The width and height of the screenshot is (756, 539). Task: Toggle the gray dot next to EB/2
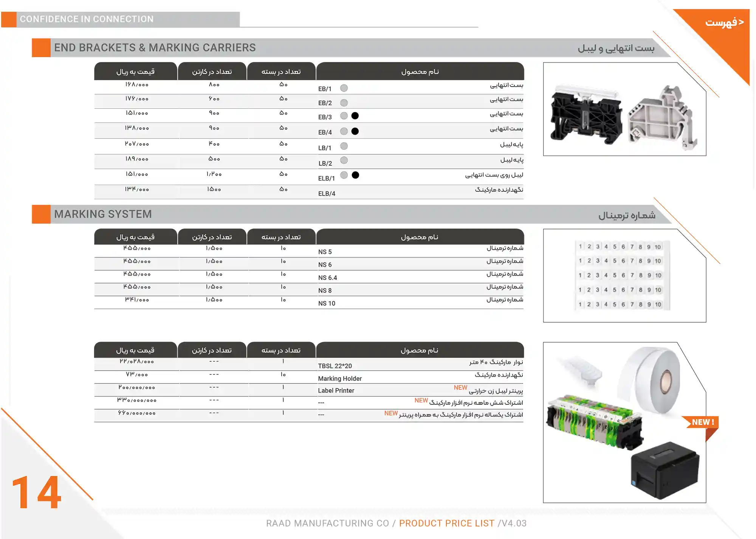click(344, 102)
